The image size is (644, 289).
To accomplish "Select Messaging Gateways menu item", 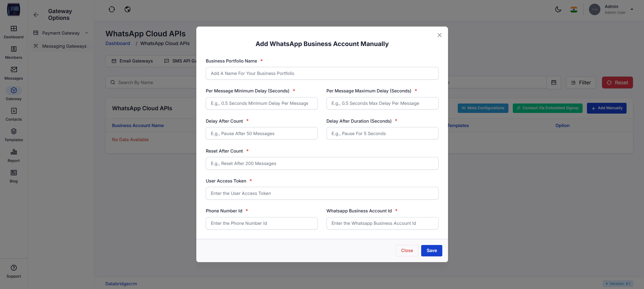I will pos(64,46).
